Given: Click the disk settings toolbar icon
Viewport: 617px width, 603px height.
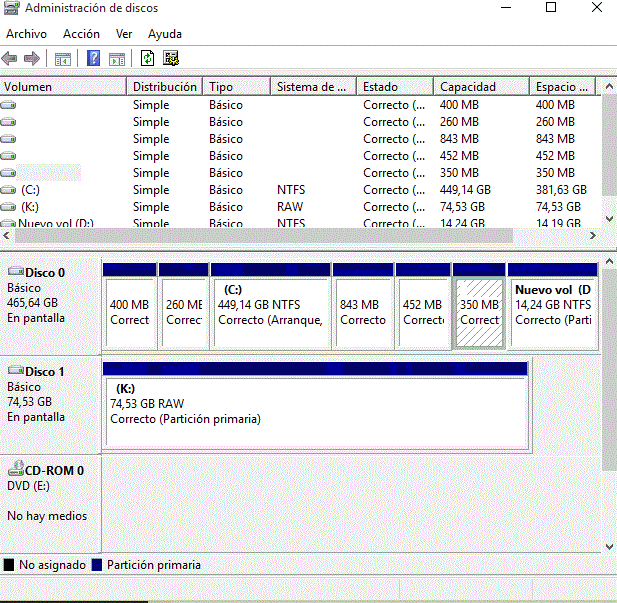Looking at the screenshot, I should tap(171, 58).
